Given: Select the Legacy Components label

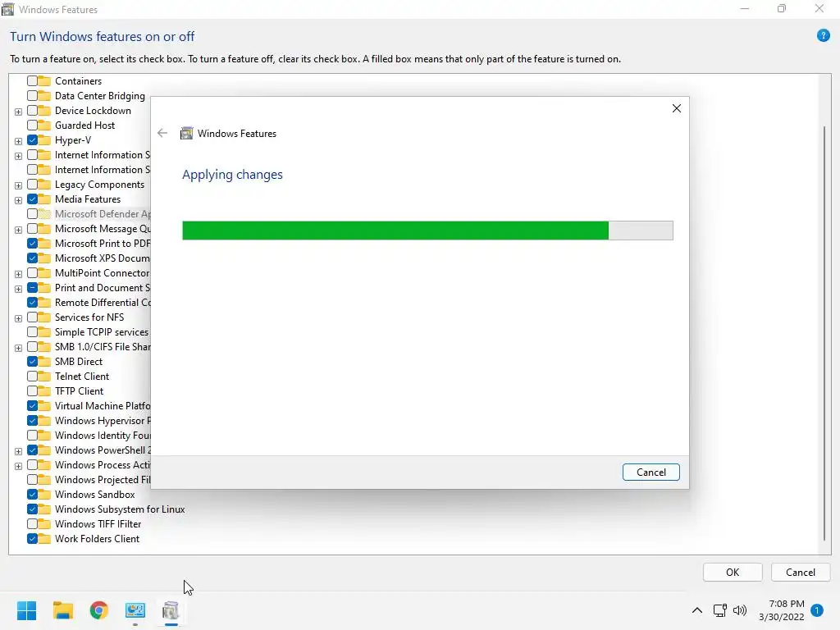Looking at the screenshot, I should coord(99,185).
